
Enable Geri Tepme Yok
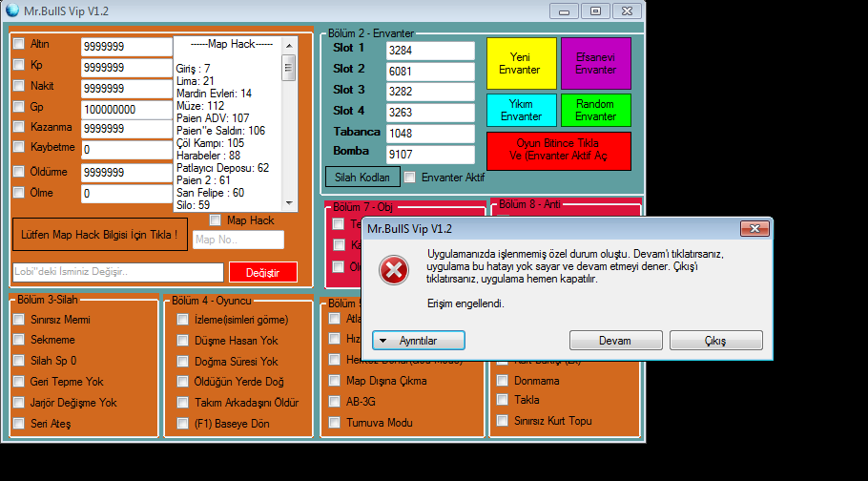pos(19,382)
